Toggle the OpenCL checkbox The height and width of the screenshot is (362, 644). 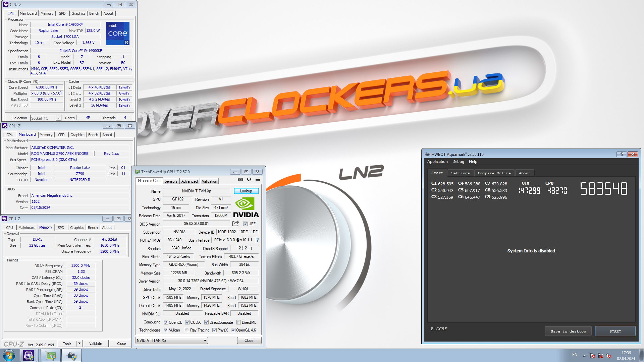pyautogui.click(x=166, y=322)
